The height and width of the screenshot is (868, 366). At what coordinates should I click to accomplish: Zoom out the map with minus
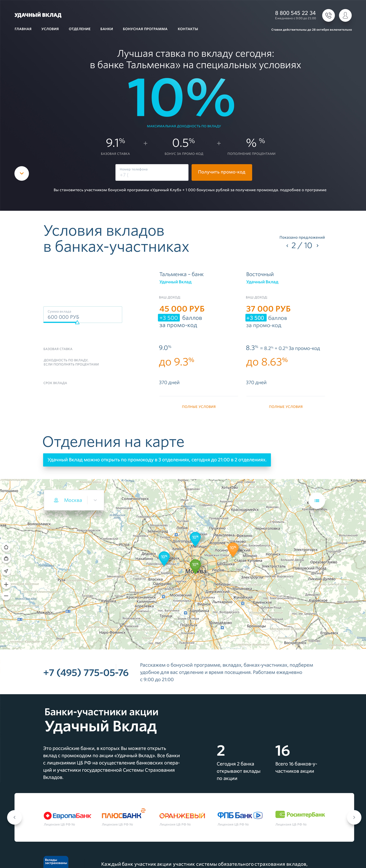click(x=6, y=596)
